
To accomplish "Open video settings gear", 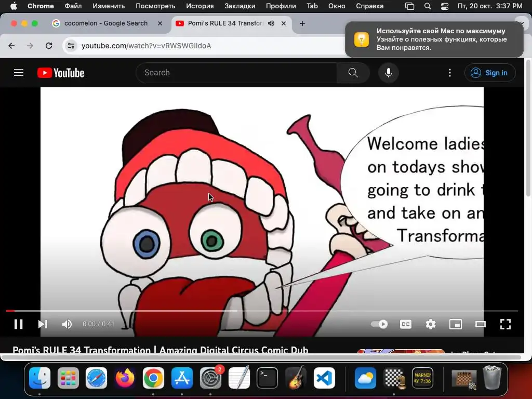I will point(431,324).
